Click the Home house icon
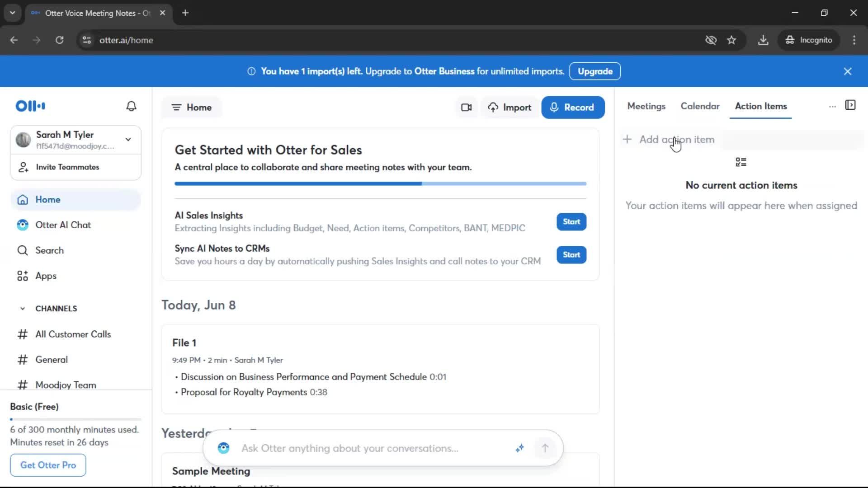The height and width of the screenshot is (488, 868). click(x=23, y=200)
